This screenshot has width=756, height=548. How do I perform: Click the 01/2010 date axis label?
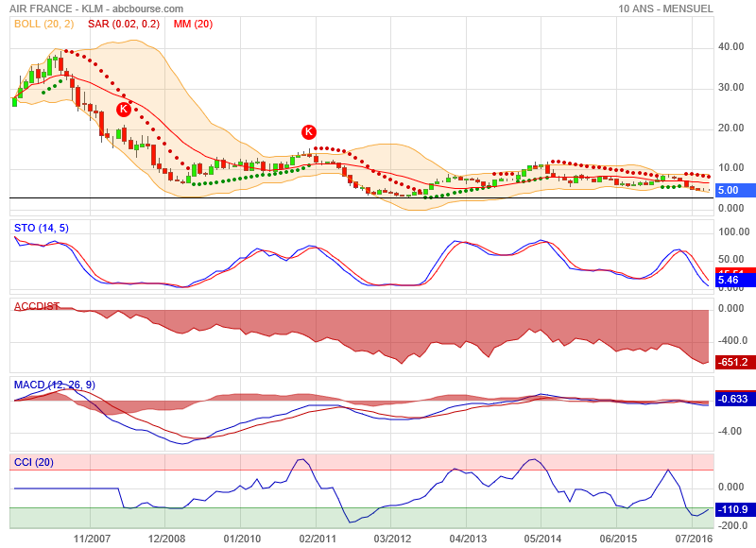pyautogui.click(x=242, y=539)
